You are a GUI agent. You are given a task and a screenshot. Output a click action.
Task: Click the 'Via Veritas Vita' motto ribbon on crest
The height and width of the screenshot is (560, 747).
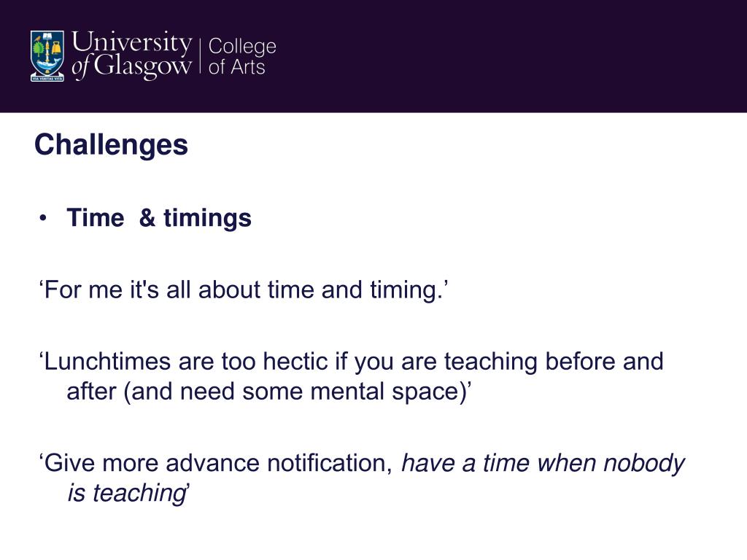pos(47,79)
